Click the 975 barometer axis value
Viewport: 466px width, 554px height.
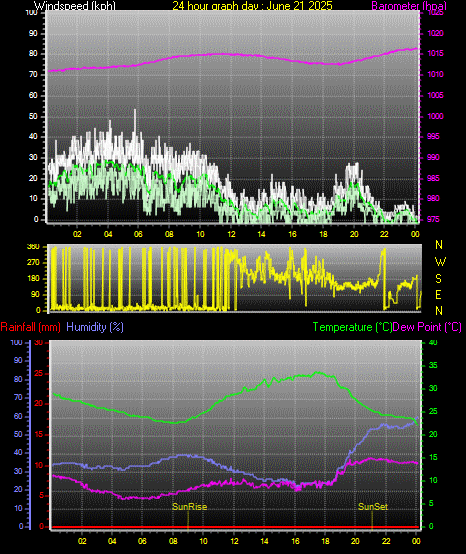(x=433, y=219)
